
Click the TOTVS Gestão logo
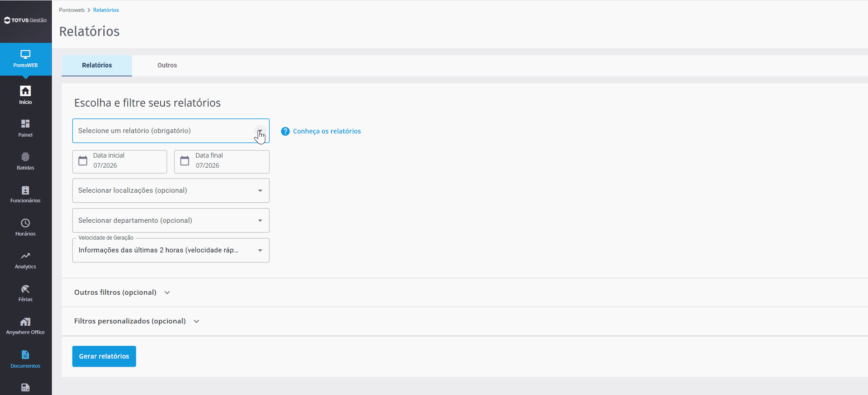click(x=25, y=20)
